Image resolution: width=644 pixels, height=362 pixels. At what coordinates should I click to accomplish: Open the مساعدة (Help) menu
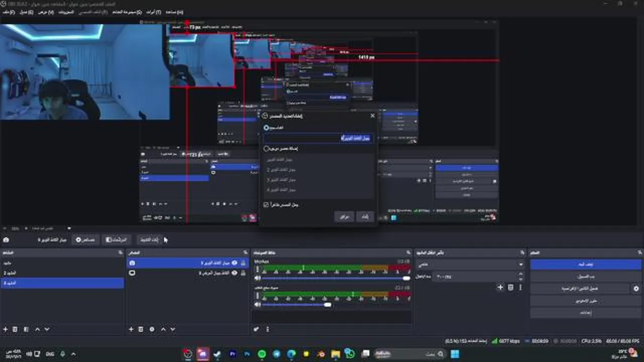click(174, 12)
